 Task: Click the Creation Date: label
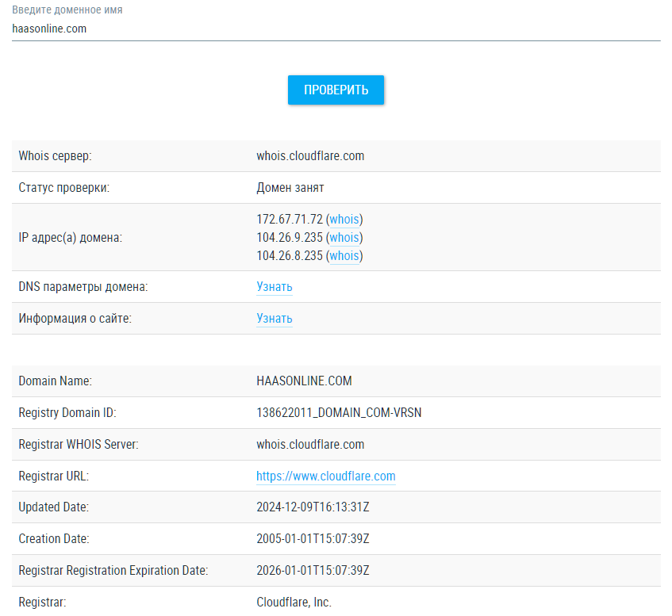pyautogui.click(x=54, y=539)
